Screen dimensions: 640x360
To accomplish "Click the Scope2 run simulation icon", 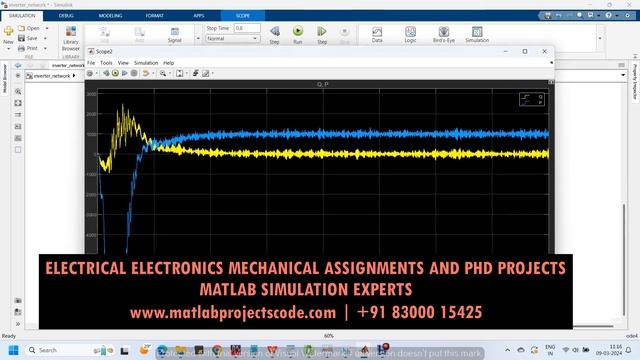I will click(x=116, y=73).
